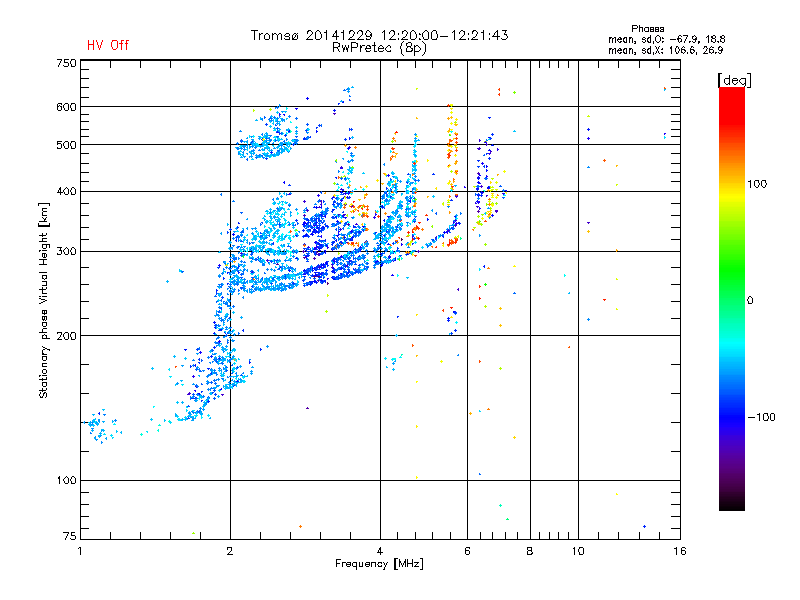This screenshot has width=800, height=600.
Task: Click the 'mean, sd,O: -67.9, 18.8' line
Action: [x=666, y=39]
